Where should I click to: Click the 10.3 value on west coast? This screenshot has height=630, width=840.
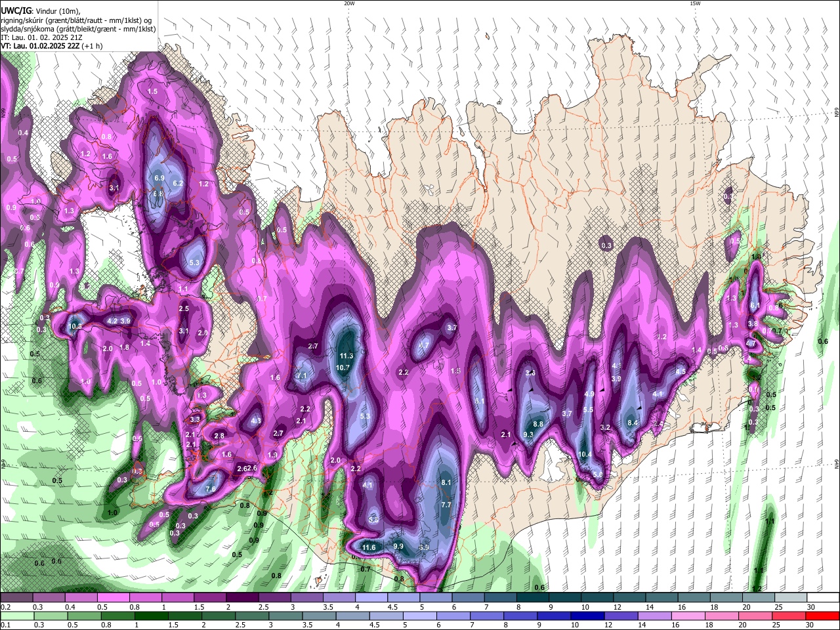click(75, 326)
